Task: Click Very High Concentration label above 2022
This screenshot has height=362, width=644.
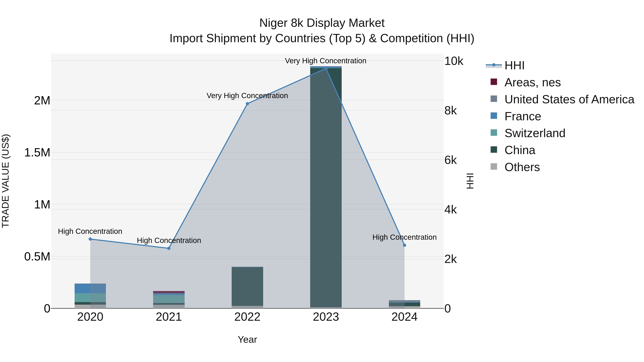Action: tap(247, 96)
